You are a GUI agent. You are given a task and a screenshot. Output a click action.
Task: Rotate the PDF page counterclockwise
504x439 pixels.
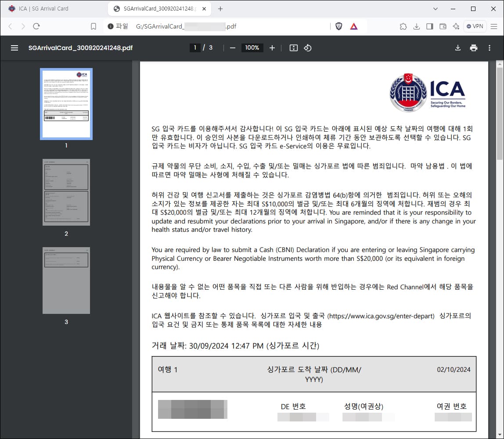pyautogui.click(x=307, y=48)
